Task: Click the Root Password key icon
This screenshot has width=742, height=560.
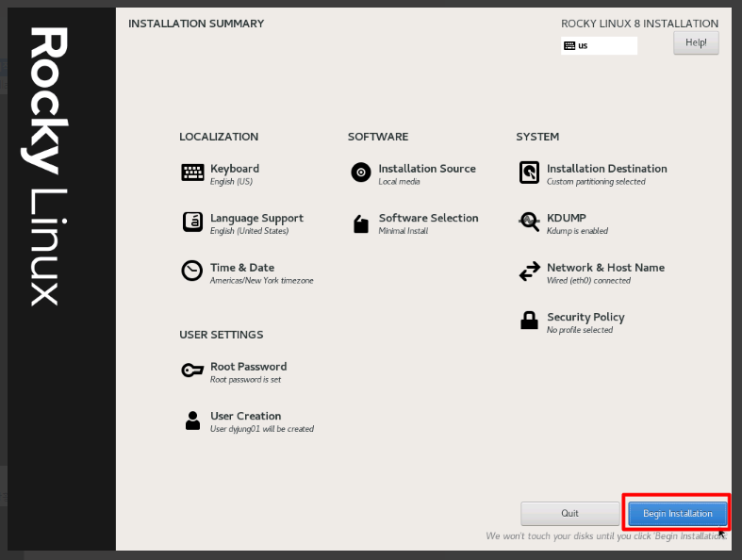Action: (x=192, y=370)
